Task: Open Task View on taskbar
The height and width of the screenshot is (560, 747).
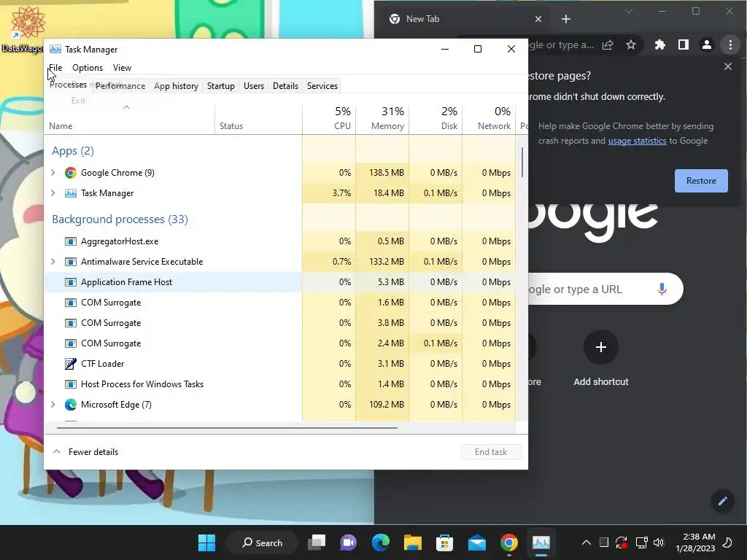Action: (317, 542)
